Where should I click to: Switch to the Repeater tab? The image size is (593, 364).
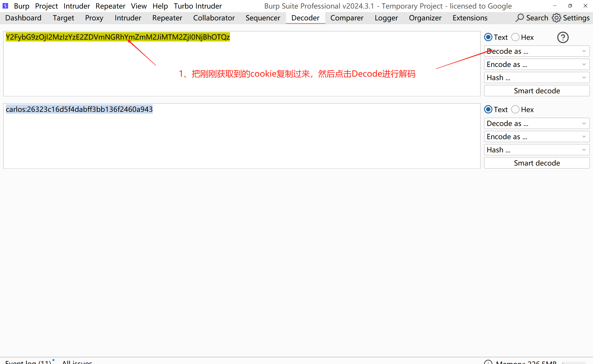coord(167,18)
